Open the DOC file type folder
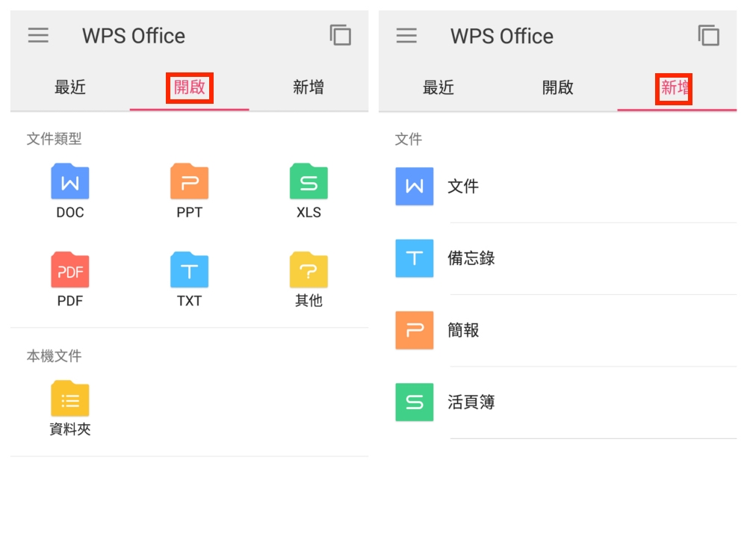This screenshot has width=747, height=560. tap(70, 181)
